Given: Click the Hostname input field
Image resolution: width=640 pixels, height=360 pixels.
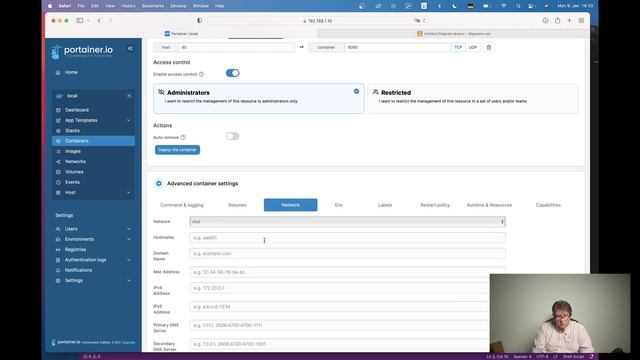Looking at the screenshot, I should tap(347, 238).
